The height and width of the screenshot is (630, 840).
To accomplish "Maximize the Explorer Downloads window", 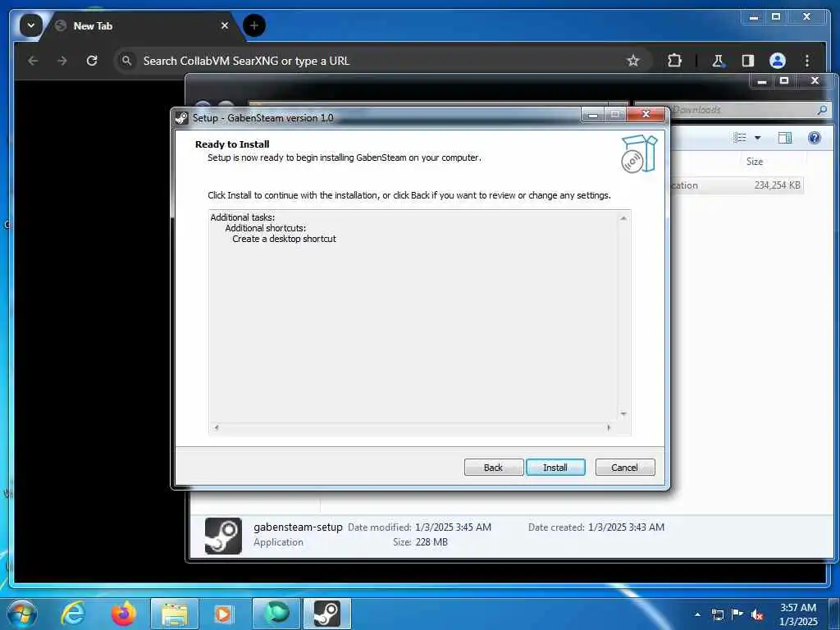I will [784, 81].
